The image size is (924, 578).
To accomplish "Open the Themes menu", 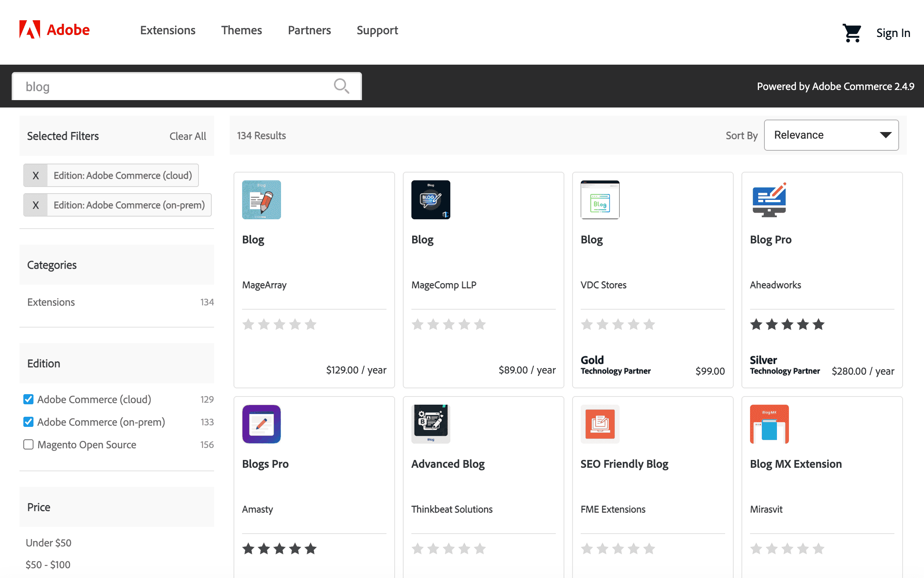I will pos(242,30).
